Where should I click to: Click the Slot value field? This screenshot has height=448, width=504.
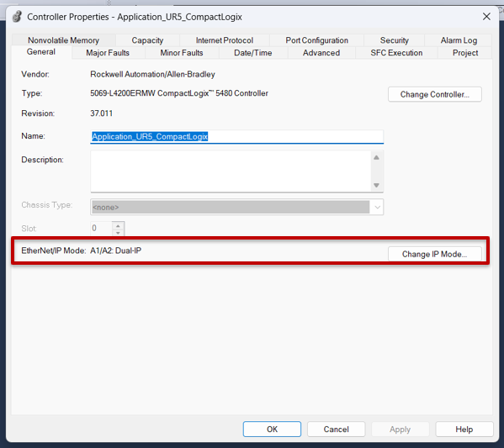point(102,229)
